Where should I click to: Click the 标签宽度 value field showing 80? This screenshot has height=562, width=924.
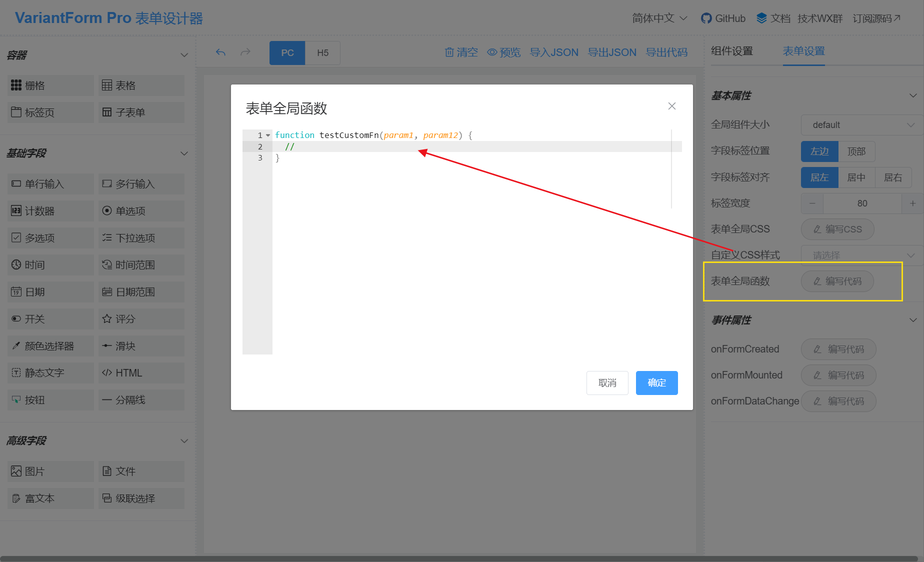862,203
